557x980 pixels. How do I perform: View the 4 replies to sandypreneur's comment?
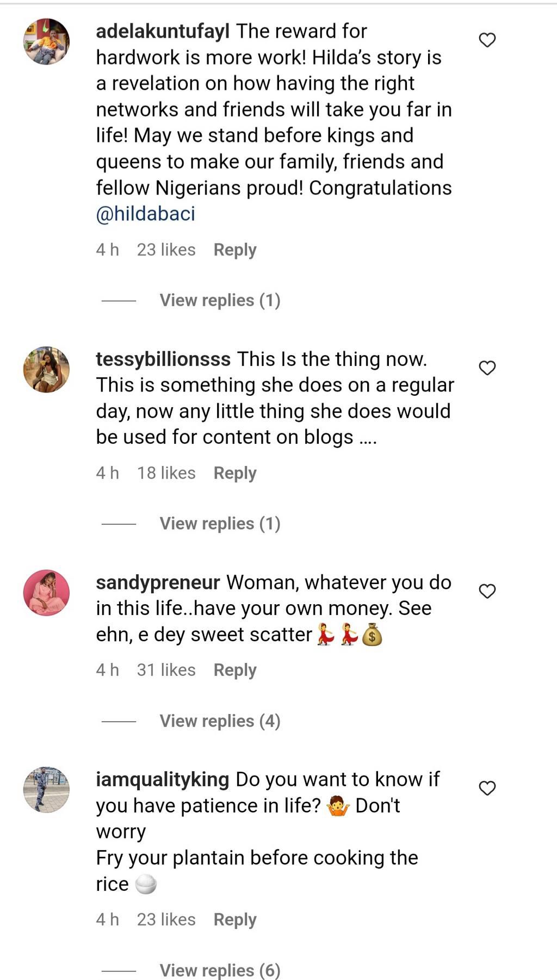point(219,721)
